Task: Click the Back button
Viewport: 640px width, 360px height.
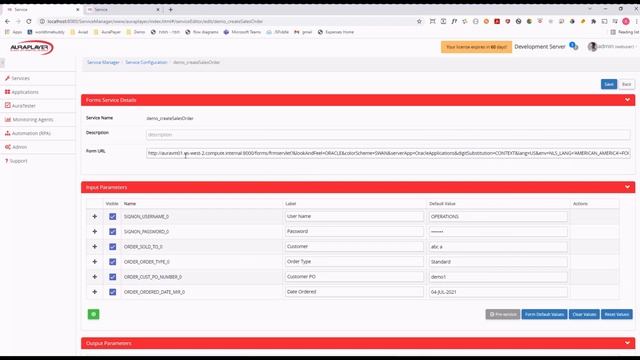Action: 627,84
